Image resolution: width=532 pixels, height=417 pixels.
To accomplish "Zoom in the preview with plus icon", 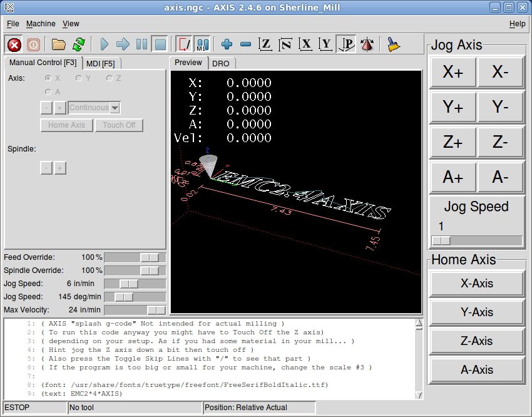I will pos(227,44).
